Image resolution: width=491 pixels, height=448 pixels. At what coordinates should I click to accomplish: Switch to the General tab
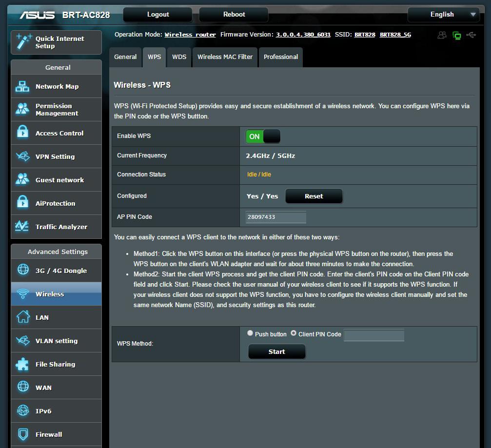[x=125, y=57]
